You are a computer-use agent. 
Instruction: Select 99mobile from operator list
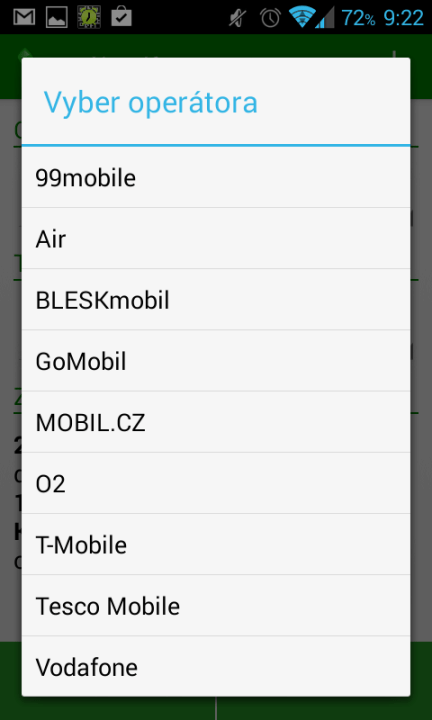point(216,177)
